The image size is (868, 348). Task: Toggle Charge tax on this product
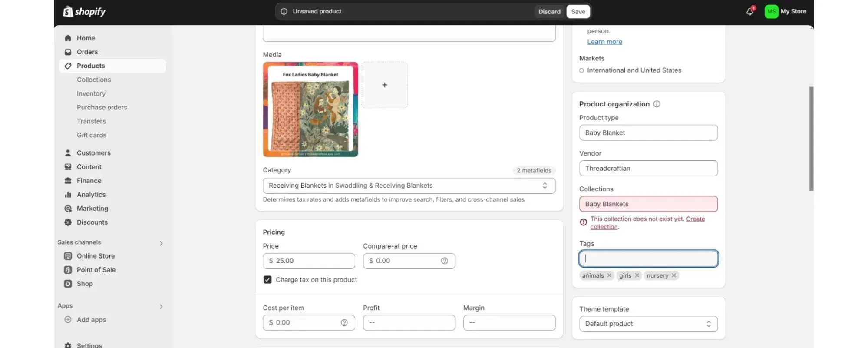(x=267, y=280)
